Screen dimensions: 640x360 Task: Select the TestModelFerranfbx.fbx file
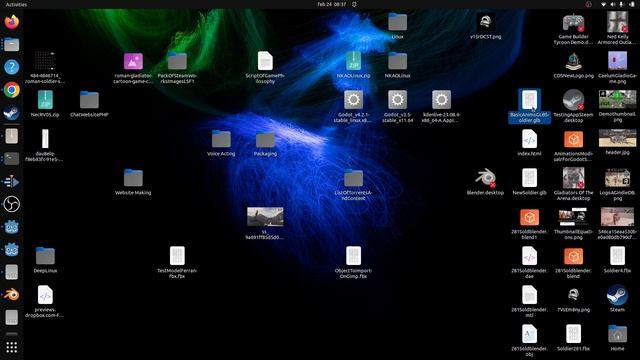pyautogui.click(x=177, y=263)
